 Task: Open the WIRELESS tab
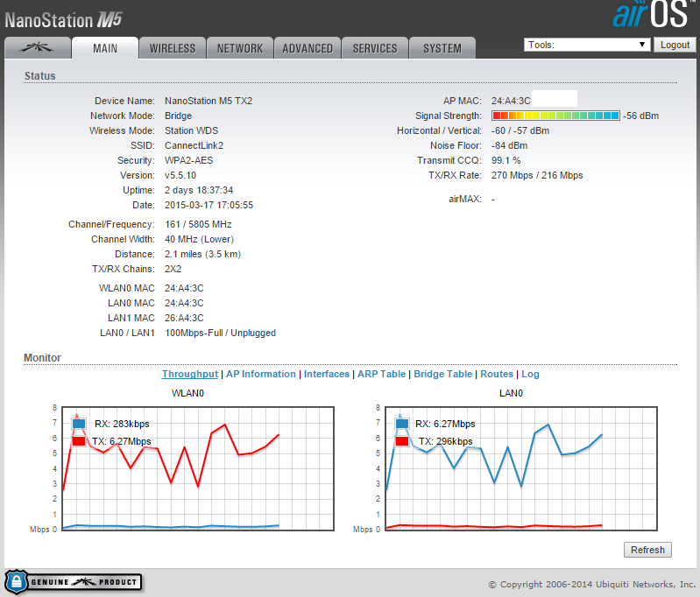click(x=173, y=48)
